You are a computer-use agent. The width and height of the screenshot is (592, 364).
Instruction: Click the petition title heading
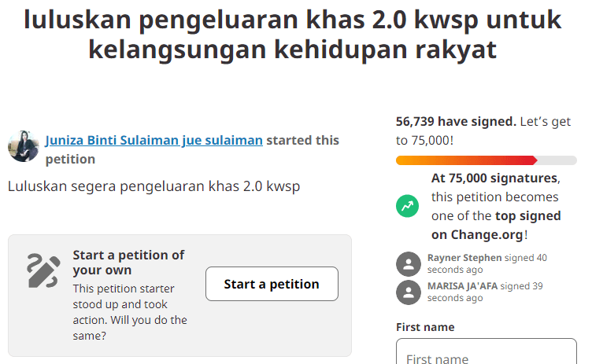pos(293,35)
